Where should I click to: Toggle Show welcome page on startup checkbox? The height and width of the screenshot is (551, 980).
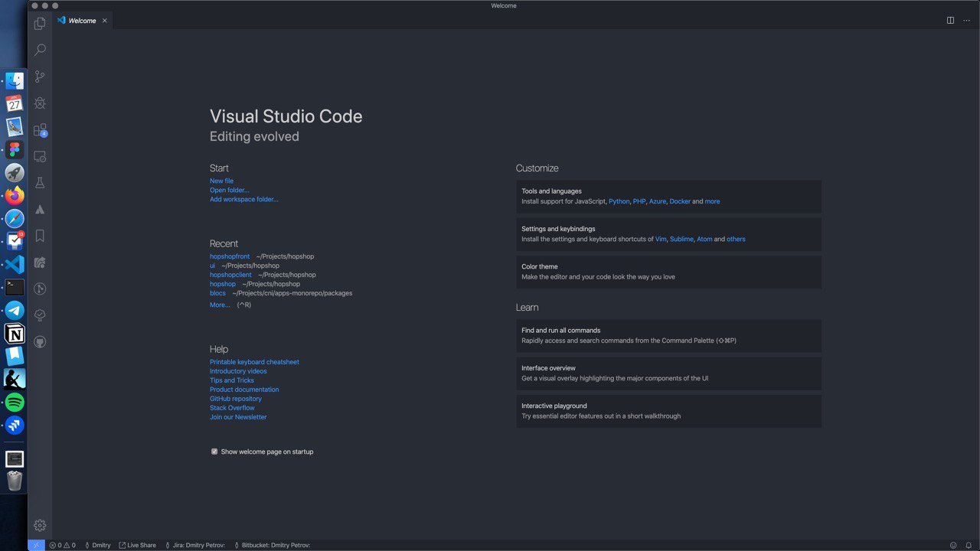214,452
